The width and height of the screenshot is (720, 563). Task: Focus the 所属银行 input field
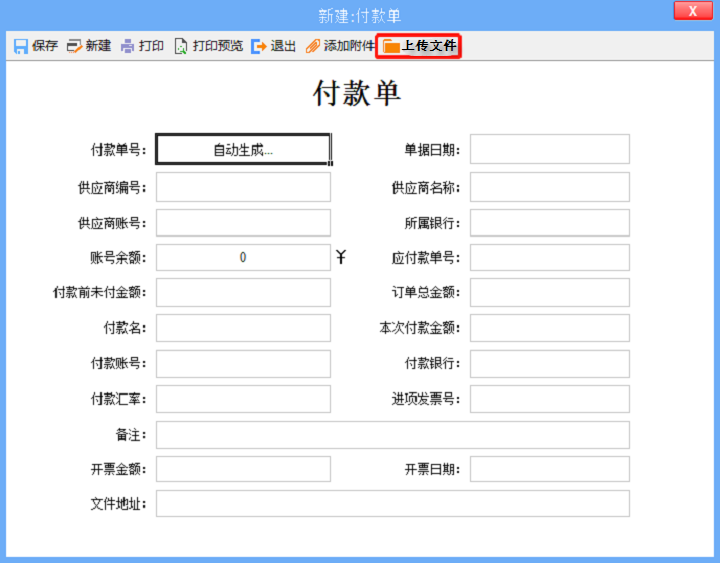[550, 223]
